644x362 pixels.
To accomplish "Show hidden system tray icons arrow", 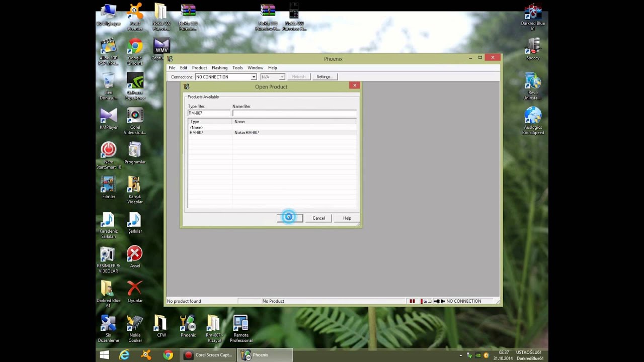I will pos(461,355).
